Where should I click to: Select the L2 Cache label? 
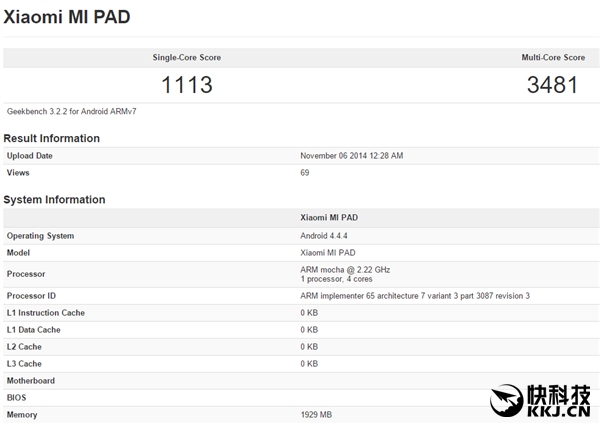24,347
